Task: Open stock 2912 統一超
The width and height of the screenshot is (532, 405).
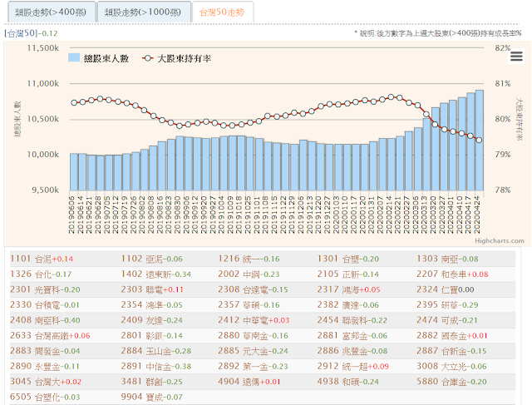Action: pos(342,366)
